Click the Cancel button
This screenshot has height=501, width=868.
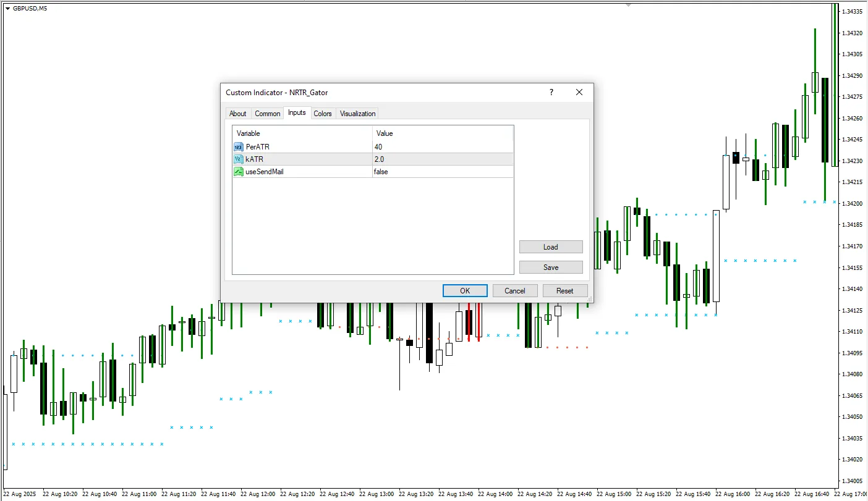[x=515, y=291]
